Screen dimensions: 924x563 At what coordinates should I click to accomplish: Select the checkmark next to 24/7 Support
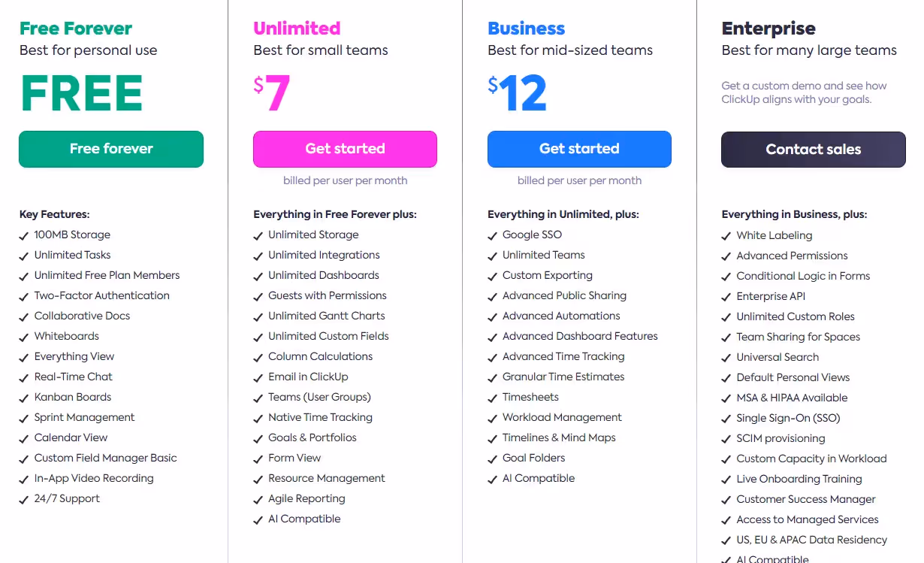tap(23, 498)
